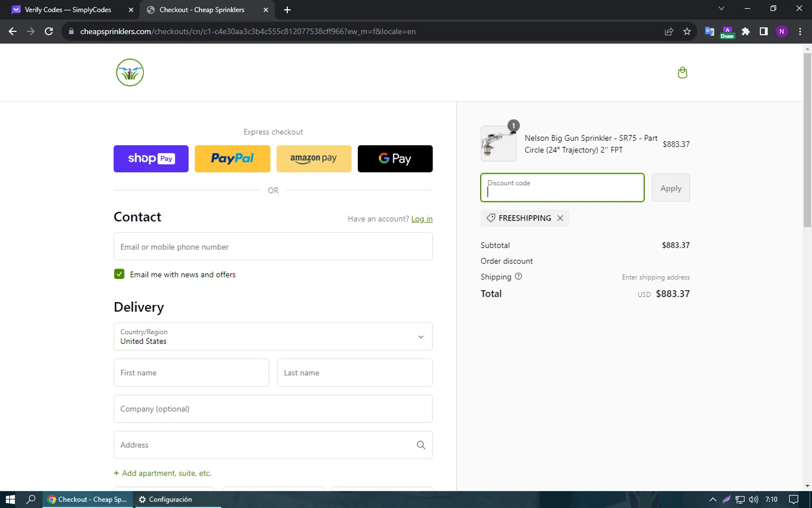
Task: Focus the Discount code field
Action: click(x=562, y=187)
